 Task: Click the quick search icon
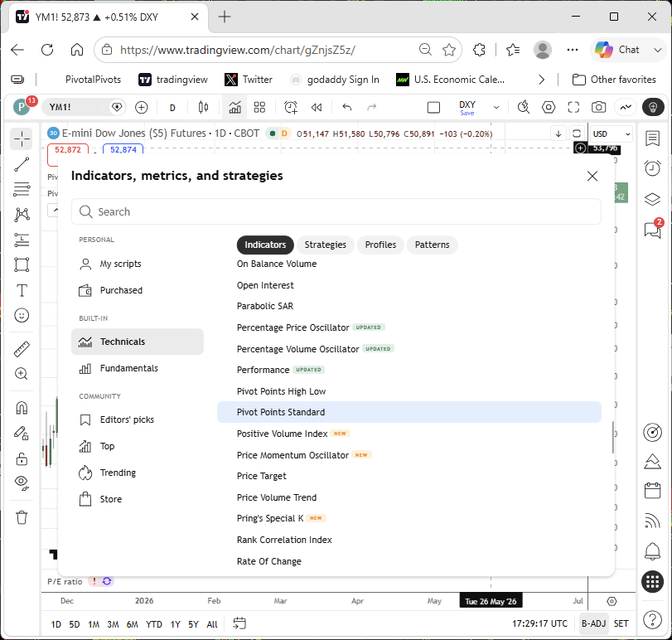pos(524,107)
